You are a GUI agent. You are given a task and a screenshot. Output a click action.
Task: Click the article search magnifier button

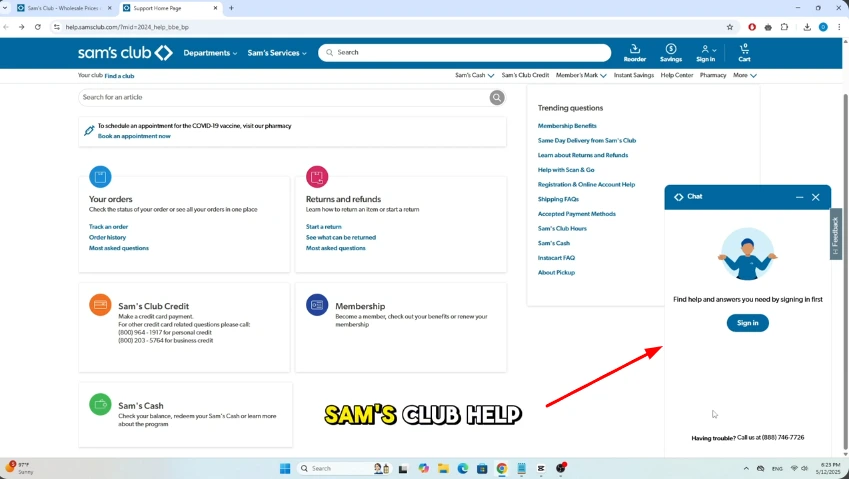[x=497, y=97]
